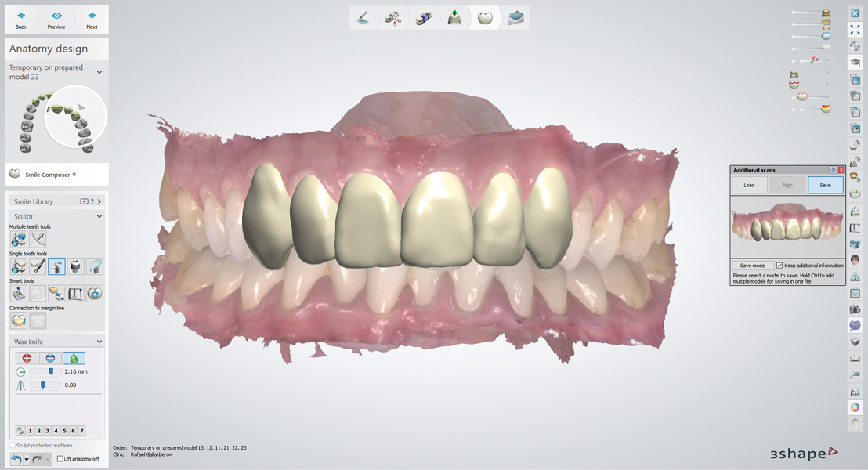Screen dimensions: 868x470
Task: Collapse the Wax knife panel
Action: click(x=99, y=342)
